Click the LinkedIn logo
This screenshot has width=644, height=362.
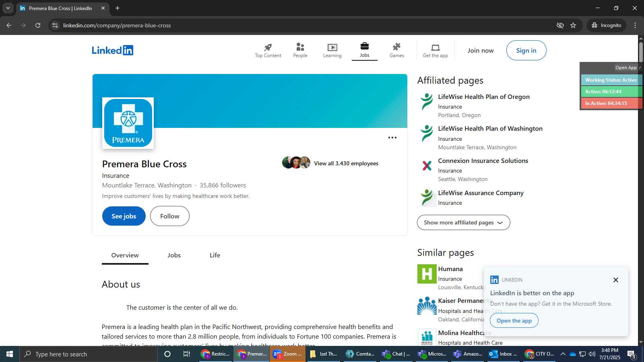[112, 50]
